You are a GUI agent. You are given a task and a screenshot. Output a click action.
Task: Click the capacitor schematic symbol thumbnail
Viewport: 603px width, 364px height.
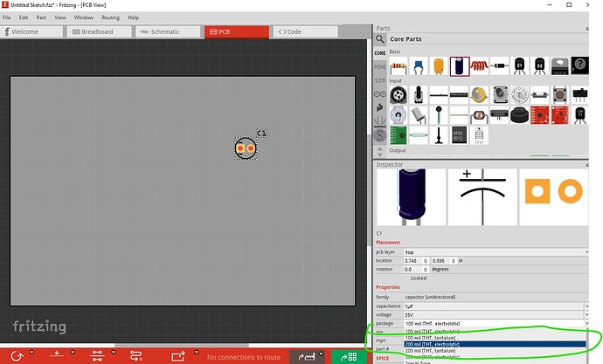click(482, 197)
